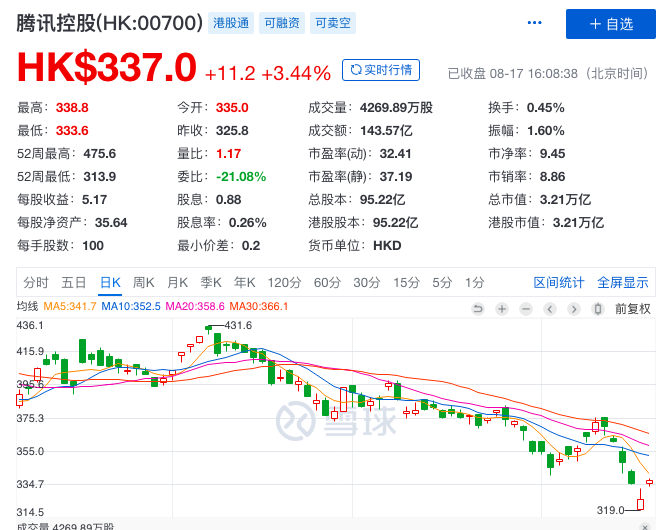Viewport: 671px width, 530px height.
Task: Click the 市盈率(静) value 37.19
Action: (396, 177)
